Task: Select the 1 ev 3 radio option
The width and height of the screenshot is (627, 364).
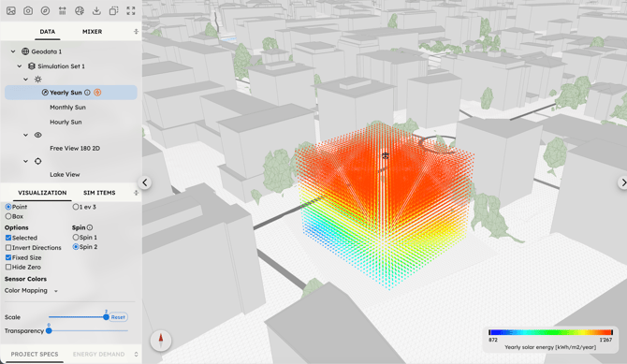Action: [x=76, y=207]
